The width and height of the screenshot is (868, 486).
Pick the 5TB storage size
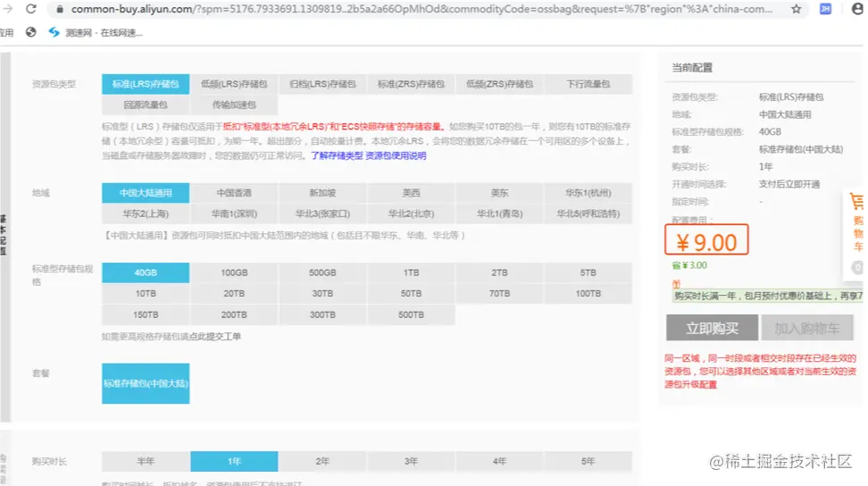[588, 272]
